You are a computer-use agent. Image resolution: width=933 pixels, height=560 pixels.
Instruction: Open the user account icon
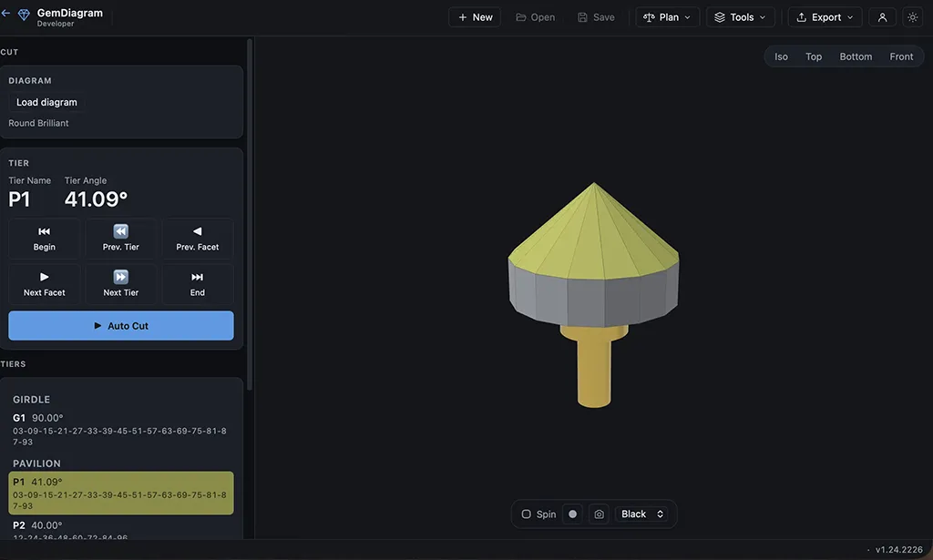tap(882, 17)
